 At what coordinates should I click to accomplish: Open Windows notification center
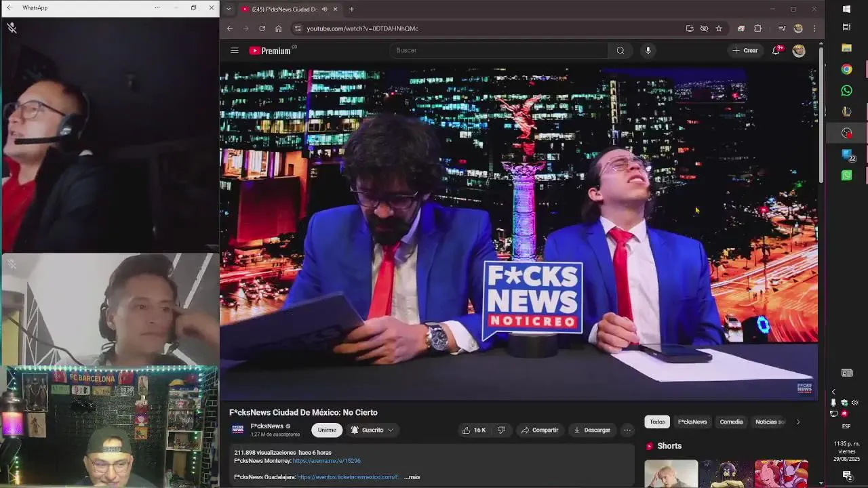[x=846, y=475]
